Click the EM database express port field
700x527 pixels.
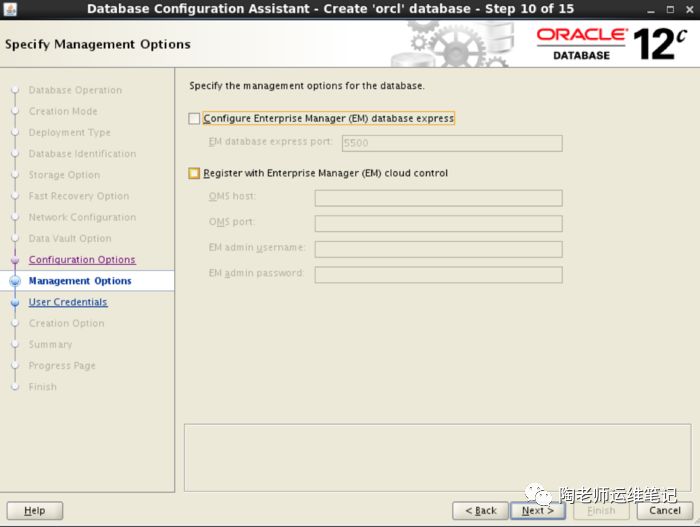coord(452,143)
